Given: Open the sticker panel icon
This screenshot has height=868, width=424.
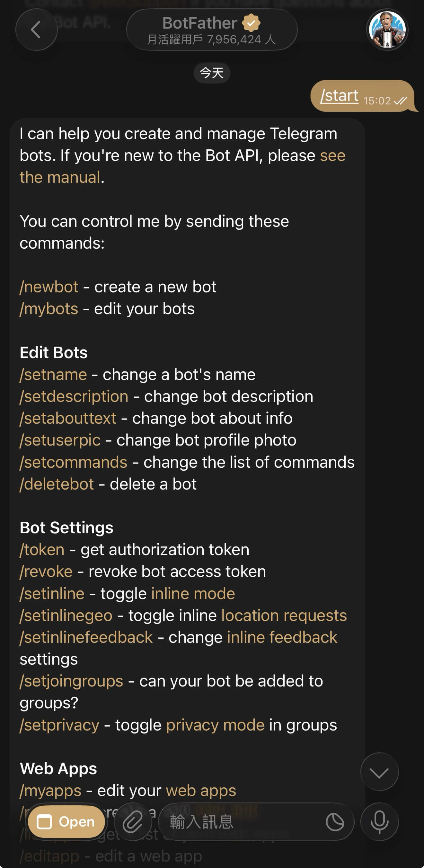Looking at the screenshot, I should 335,822.
